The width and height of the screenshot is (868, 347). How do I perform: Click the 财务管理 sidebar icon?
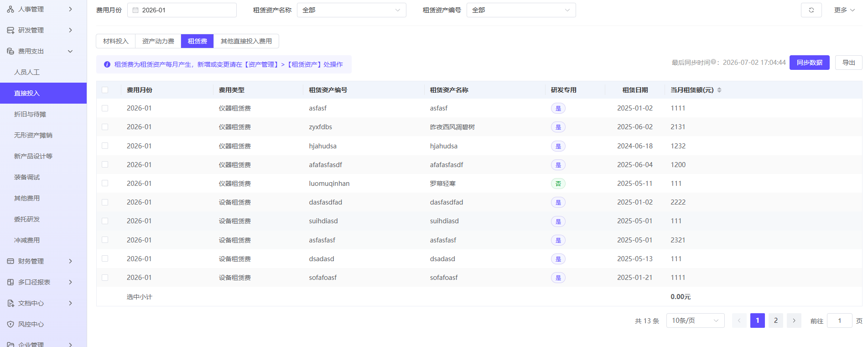(10, 261)
